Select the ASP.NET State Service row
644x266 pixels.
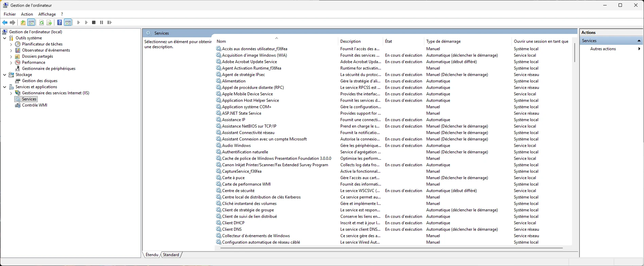[x=393, y=113]
